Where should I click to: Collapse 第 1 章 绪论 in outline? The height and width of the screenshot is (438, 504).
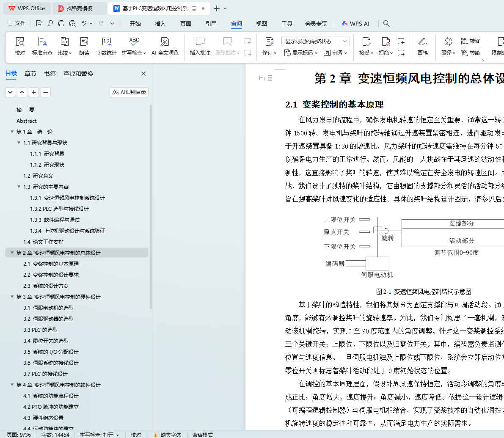(12, 132)
